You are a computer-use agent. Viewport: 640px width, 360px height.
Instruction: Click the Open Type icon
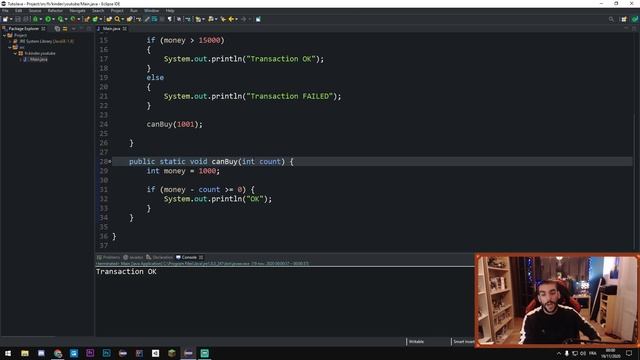(x=109, y=19)
